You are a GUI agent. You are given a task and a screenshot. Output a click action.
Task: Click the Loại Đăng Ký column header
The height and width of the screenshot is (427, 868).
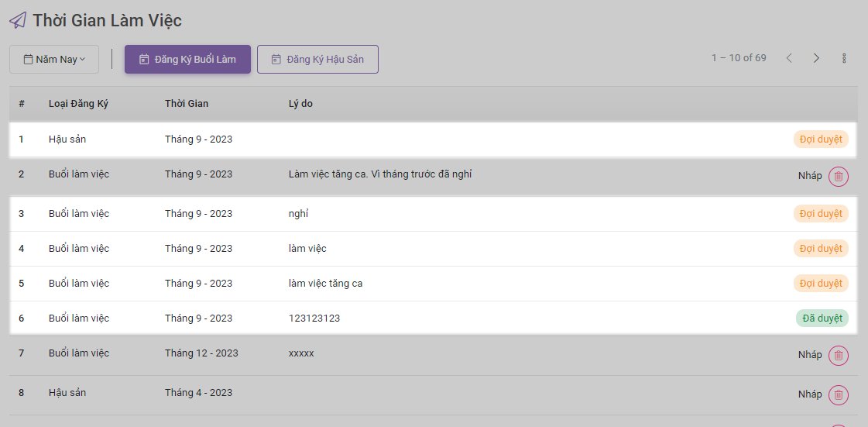tap(78, 104)
